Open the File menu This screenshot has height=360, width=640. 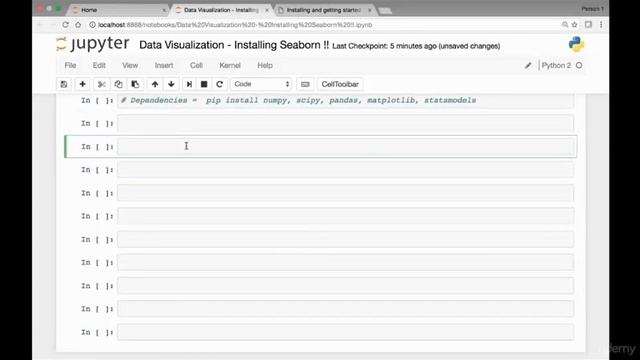coord(70,65)
